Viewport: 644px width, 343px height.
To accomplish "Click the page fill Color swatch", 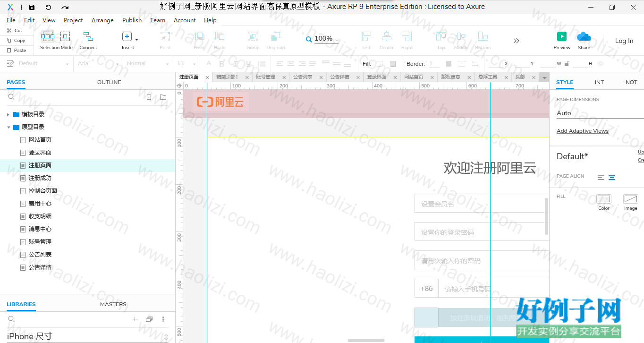I will [604, 199].
